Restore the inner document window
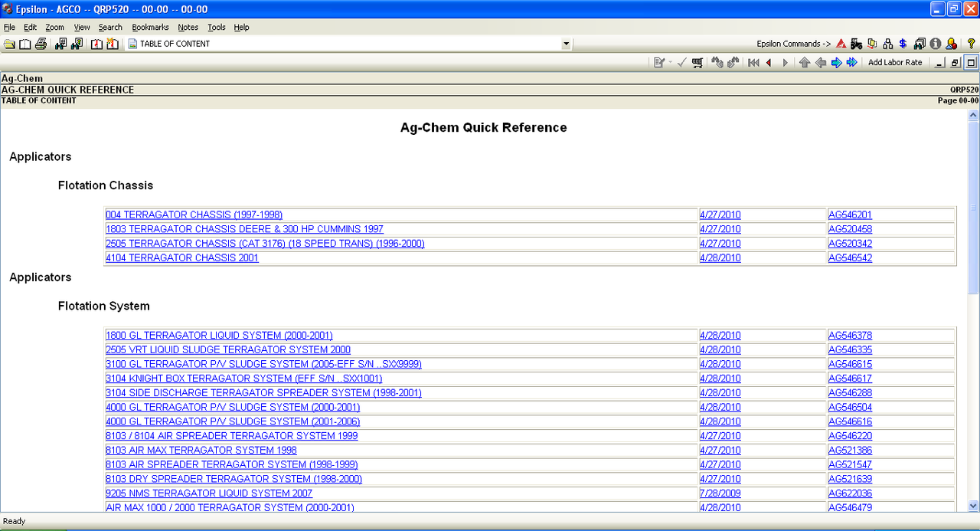Image resolution: width=980 pixels, height=531 pixels. coord(955,63)
